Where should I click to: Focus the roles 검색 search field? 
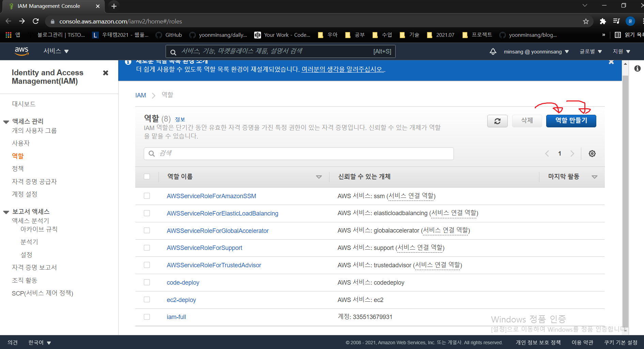[298, 154]
